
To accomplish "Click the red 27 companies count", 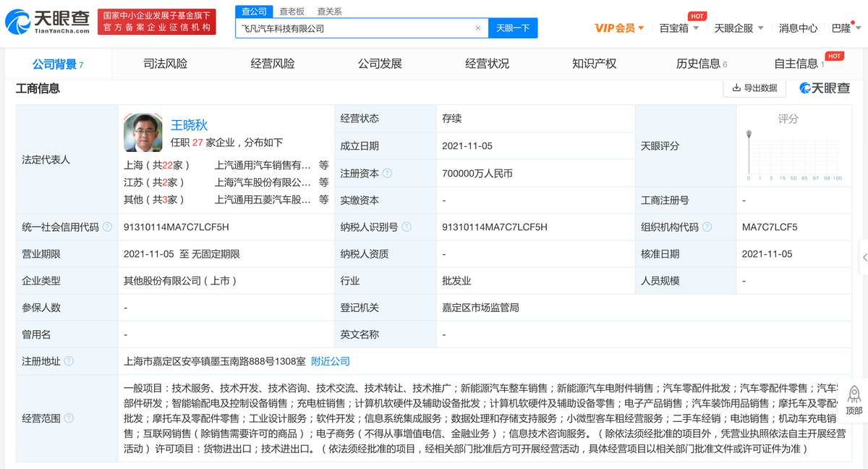I will pos(197,143).
